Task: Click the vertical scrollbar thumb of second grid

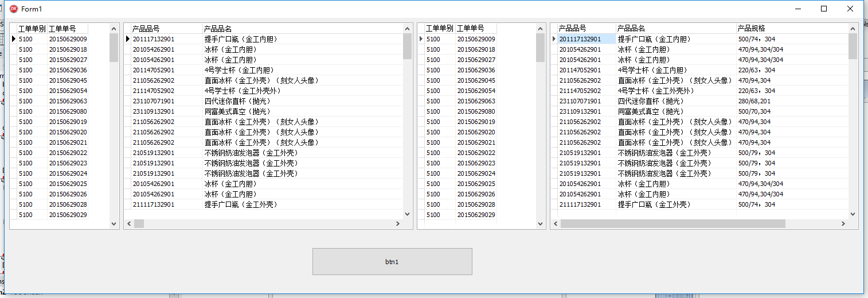Action: point(407,46)
